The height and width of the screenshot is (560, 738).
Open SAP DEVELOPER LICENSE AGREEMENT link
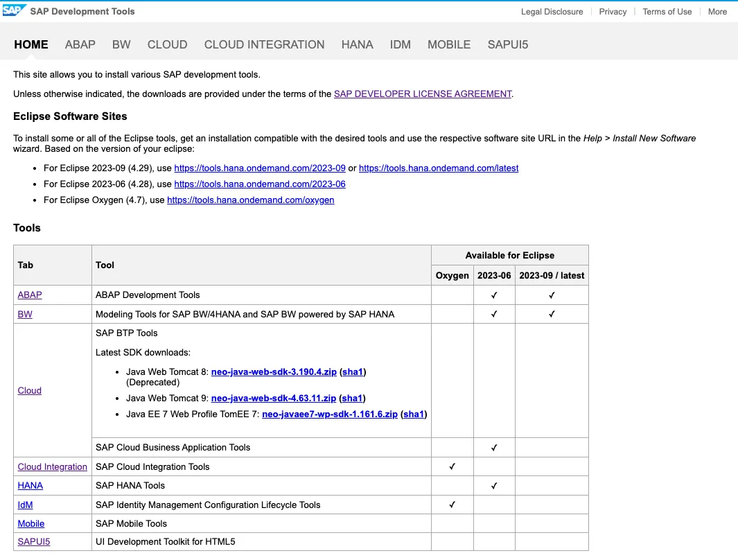(422, 94)
